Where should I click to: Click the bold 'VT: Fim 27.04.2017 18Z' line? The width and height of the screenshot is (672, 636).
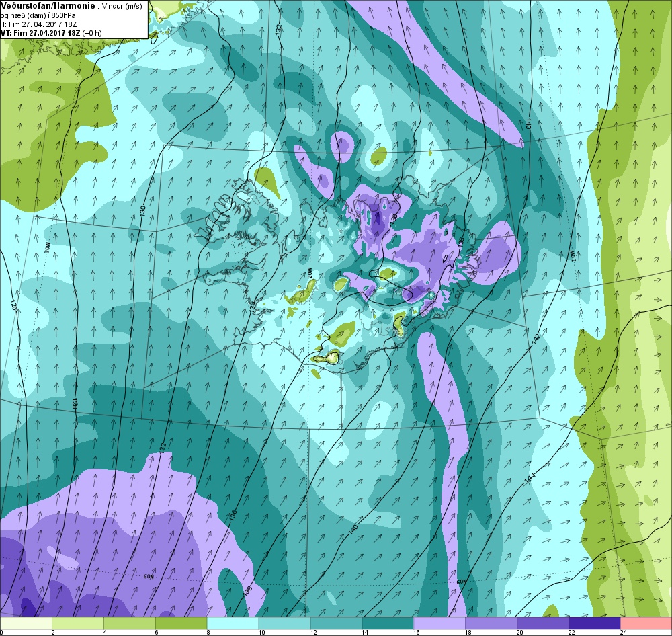[x=40, y=33]
